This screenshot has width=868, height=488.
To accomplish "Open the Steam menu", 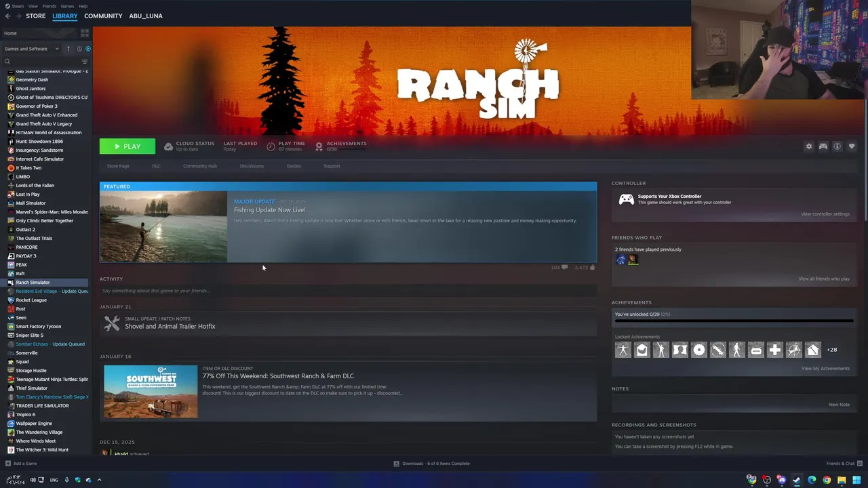I will tap(14, 6).
